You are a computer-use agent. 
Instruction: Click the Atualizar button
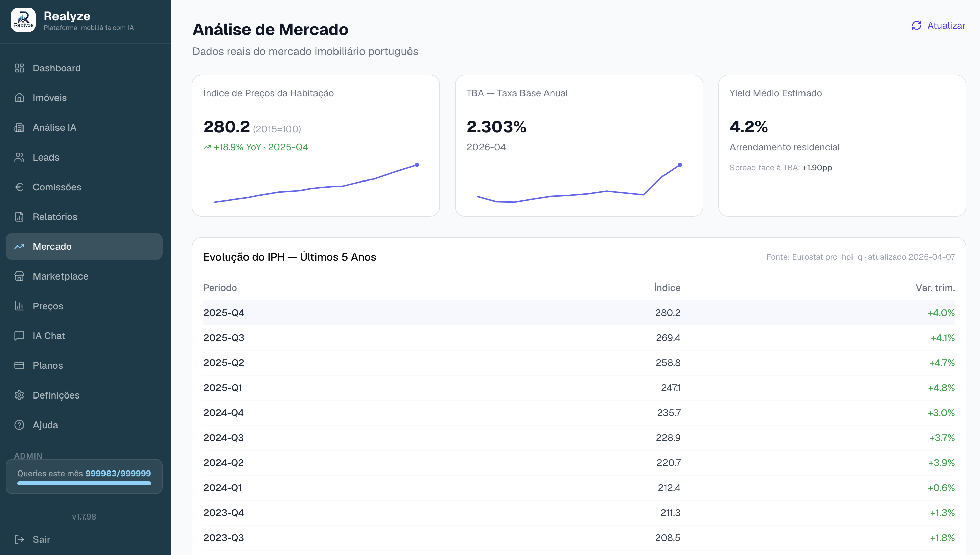938,26
